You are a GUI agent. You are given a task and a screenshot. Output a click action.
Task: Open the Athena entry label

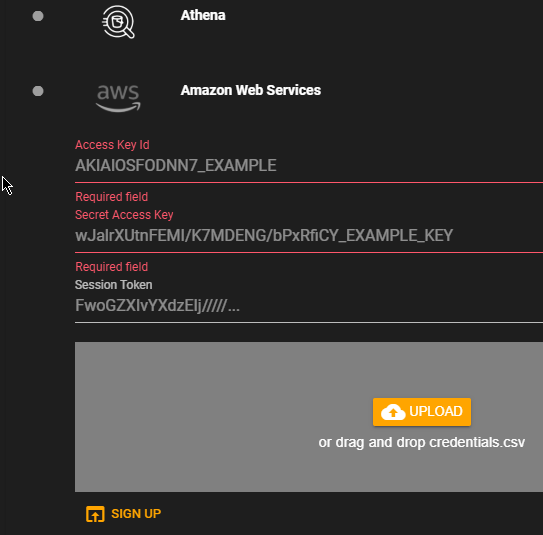[203, 15]
